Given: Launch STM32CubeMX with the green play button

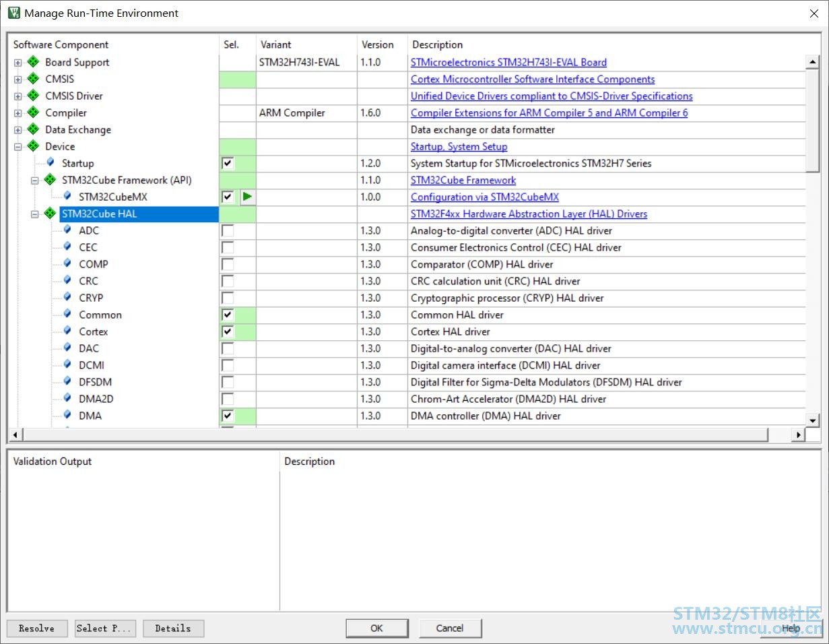Looking at the screenshot, I should point(248,197).
